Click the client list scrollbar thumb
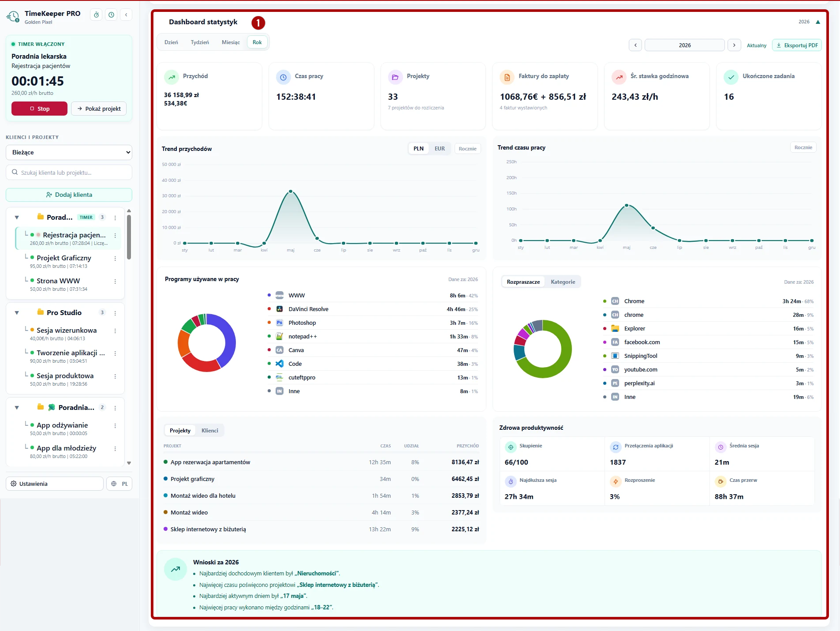The height and width of the screenshot is (631, 840). [x=129, y=237]
